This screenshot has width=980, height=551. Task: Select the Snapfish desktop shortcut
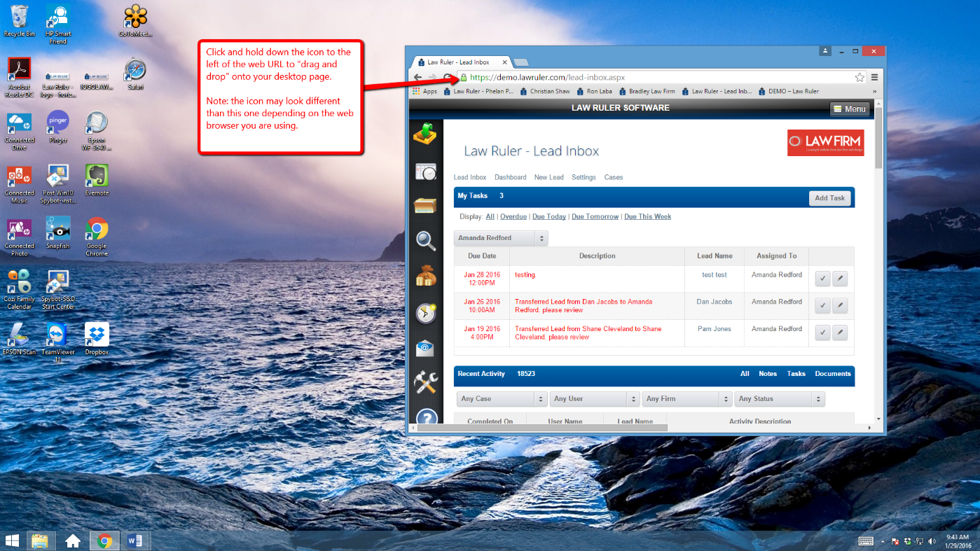pos(57,232)
